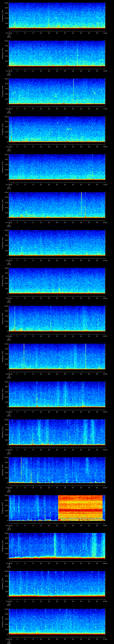Click the spectrogram panel starting at 16:29:00
114x644 pixels.
pos(57,584)
